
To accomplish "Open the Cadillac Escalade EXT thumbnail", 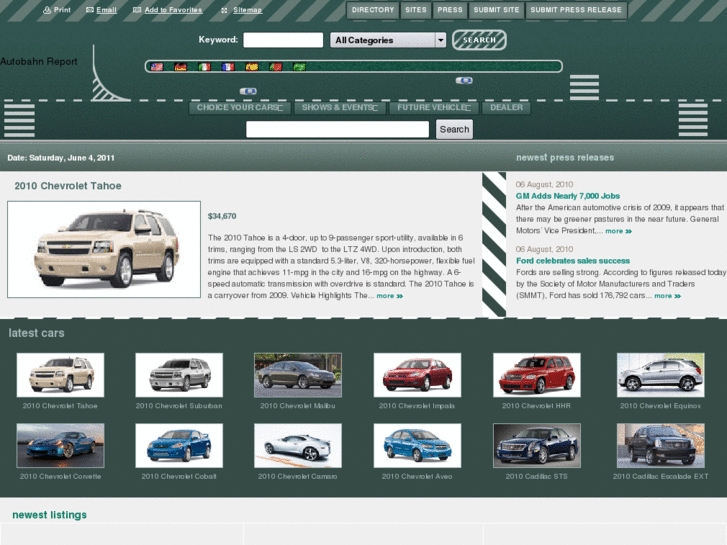I will pos(661,446).
